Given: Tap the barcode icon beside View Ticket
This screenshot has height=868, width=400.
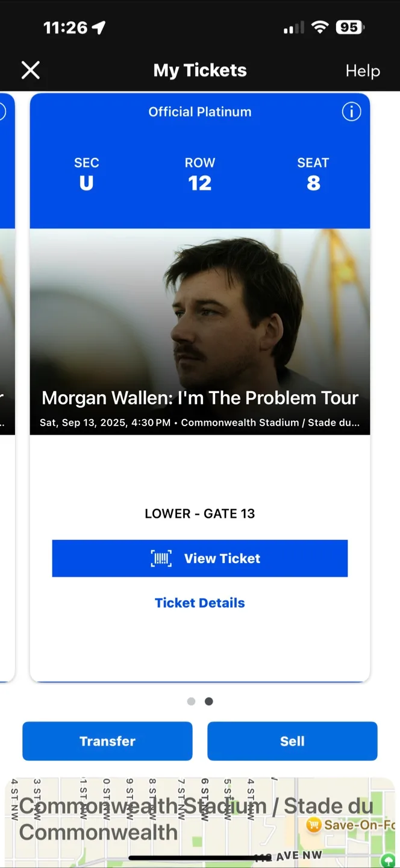Looking at the screenshot, I should pos(161,559).
